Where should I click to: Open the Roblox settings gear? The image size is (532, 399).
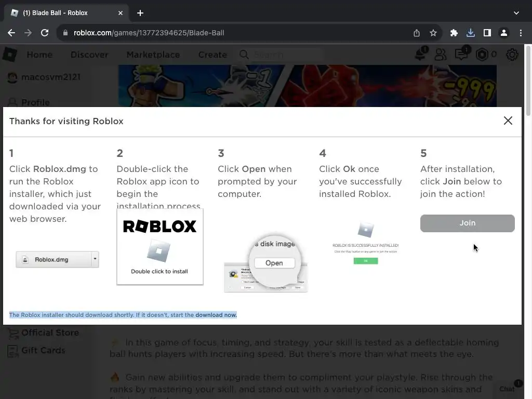512,55
